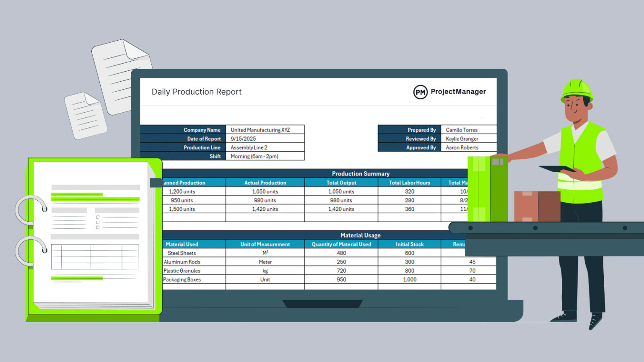This screenshot has height=362, width=644.
Task: Select the cardboard box on the conveyor
Action: 537,206
